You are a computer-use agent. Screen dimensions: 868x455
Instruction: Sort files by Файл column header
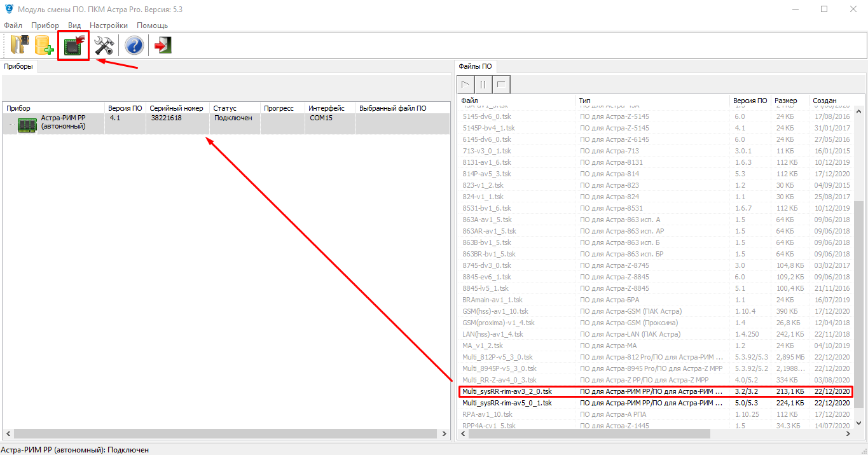[x=516, y=101]
